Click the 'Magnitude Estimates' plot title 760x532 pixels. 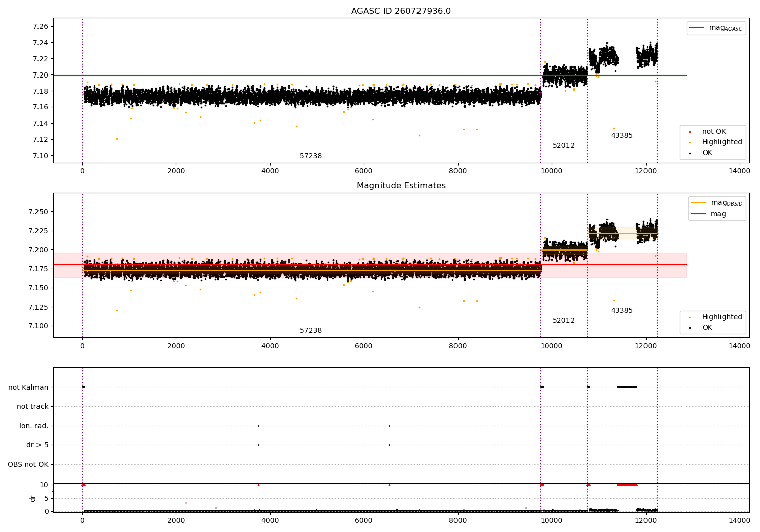(401, 186)
